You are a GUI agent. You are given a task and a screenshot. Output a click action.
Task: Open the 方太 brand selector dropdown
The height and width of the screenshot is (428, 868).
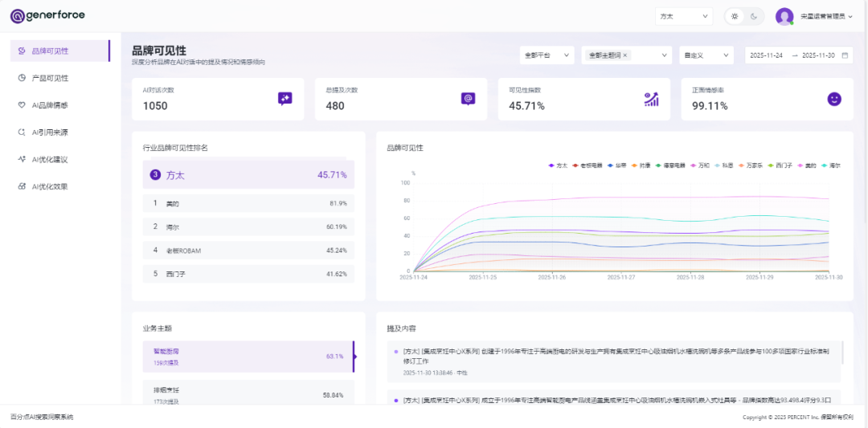(x=684, y=16)
